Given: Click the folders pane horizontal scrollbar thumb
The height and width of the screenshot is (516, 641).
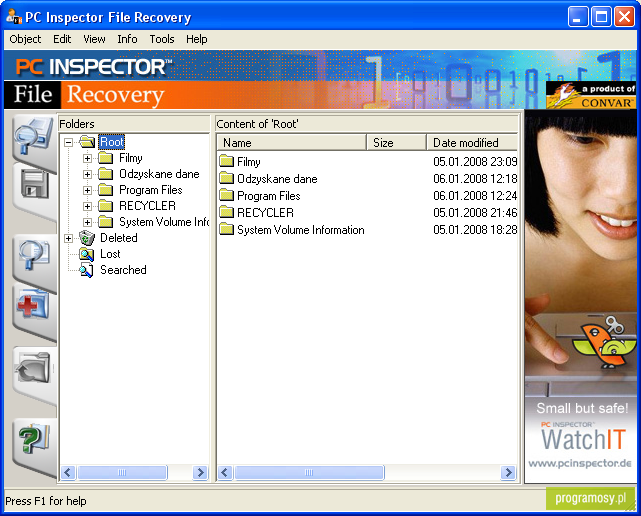Looking at the screenshot, I should click(x=122, y=473).
